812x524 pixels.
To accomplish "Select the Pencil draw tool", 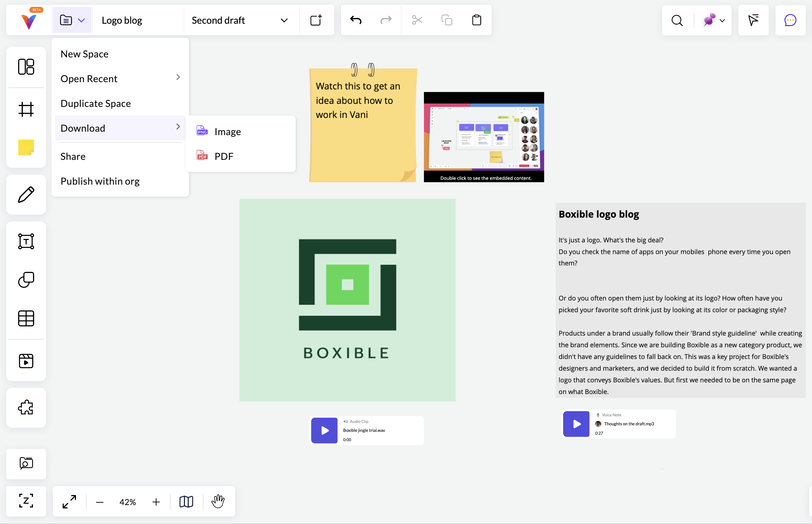I will pyautogui.click(x=26, y=195).
